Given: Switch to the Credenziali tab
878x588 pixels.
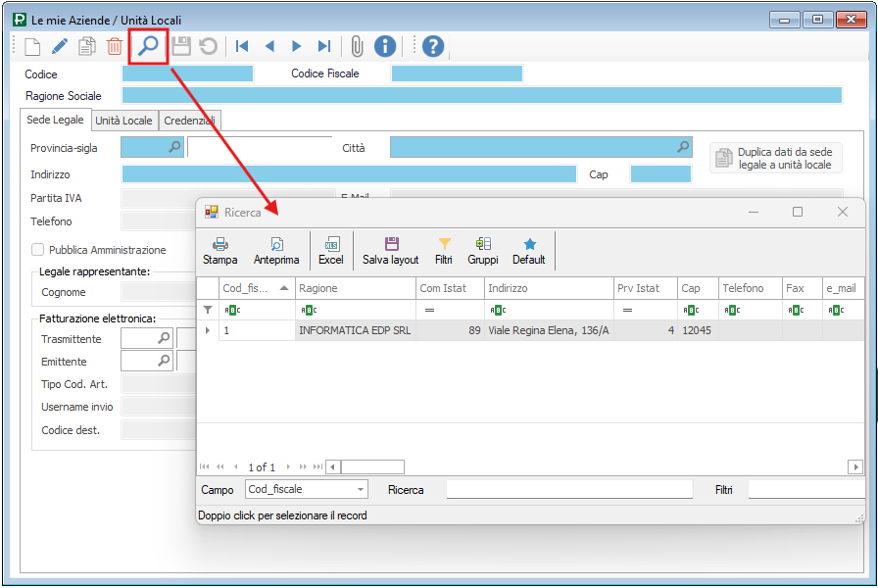Looking at the screenshot, I should (191, 121).
